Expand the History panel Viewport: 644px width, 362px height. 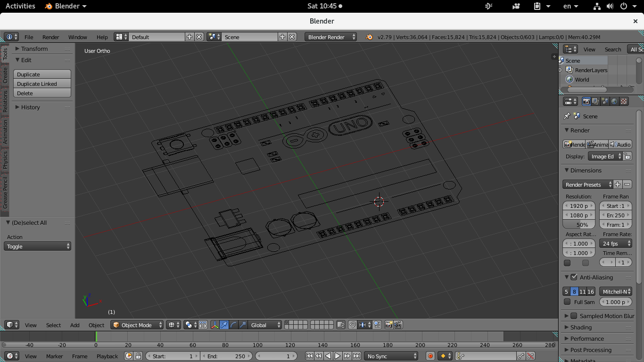click(30, 107)
